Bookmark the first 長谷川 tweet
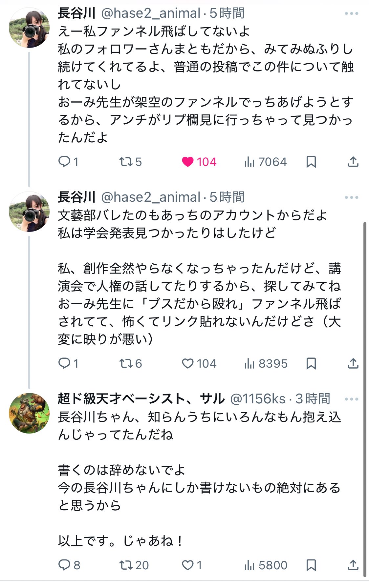 tap(311, 162)
